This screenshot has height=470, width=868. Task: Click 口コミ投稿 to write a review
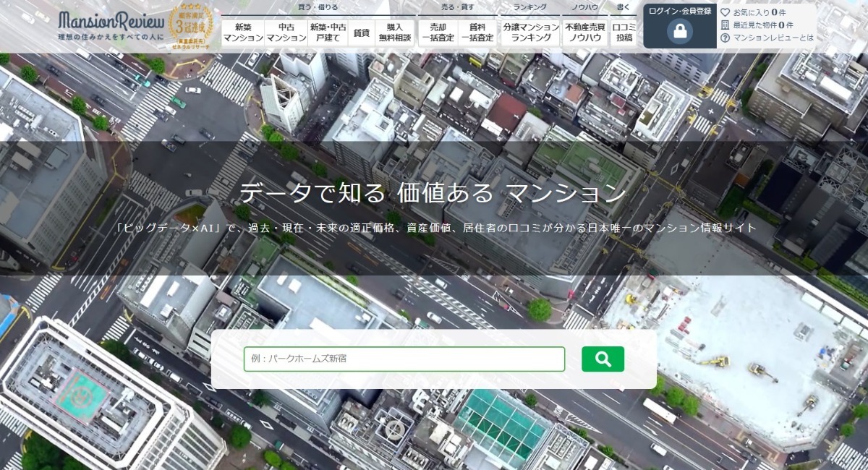(624, 33)
